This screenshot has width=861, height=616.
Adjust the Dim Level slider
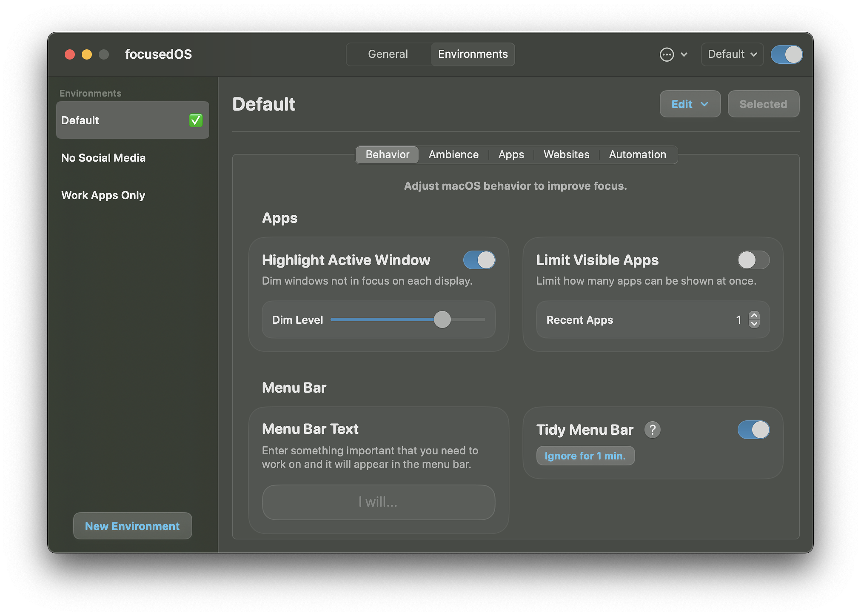tap(442, 319)
